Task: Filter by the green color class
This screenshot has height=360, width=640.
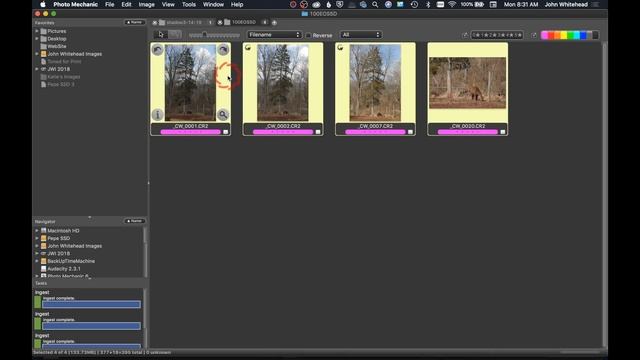Action: (x=570, y=36)
